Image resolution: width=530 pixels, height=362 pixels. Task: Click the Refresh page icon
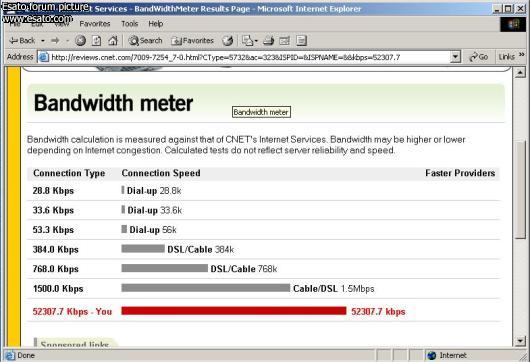pos(97,41)
